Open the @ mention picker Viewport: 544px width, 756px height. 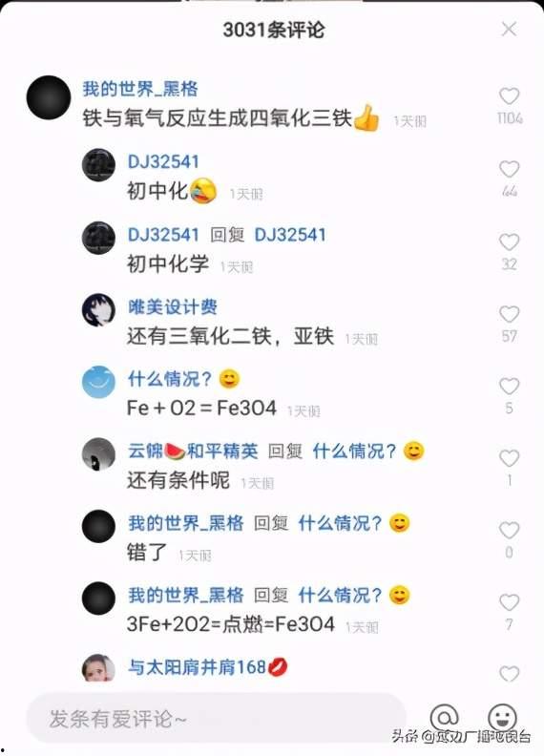pos(444,718)
